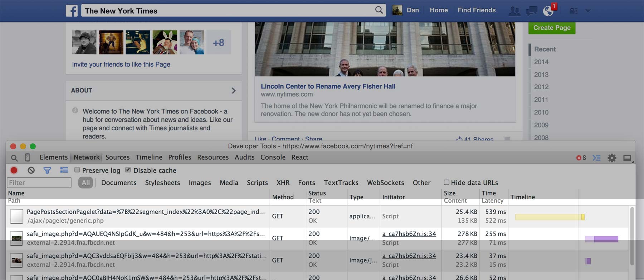The height and width of the screenshot is (280, 644).
Task: Open a_ca7hsb6Zn.js:34 initiator for 278 KB image
Action: click(409, 234)
